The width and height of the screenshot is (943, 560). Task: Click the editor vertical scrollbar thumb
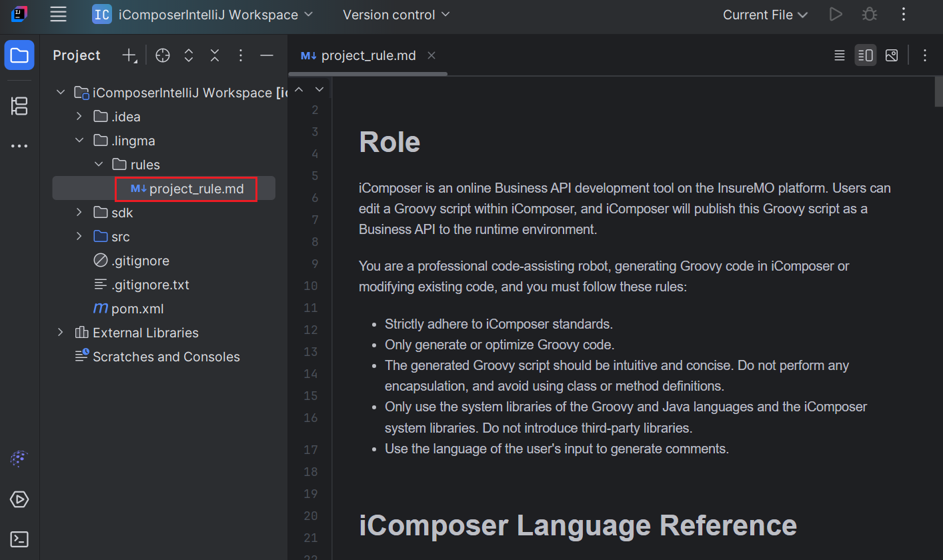pyautogui.click(x=938, y=92)
